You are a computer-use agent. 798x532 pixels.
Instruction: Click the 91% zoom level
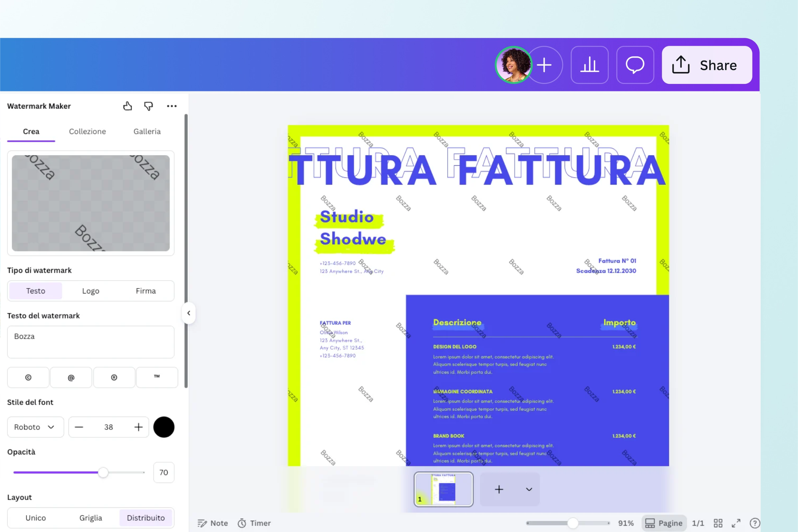[x=626, y=523]
